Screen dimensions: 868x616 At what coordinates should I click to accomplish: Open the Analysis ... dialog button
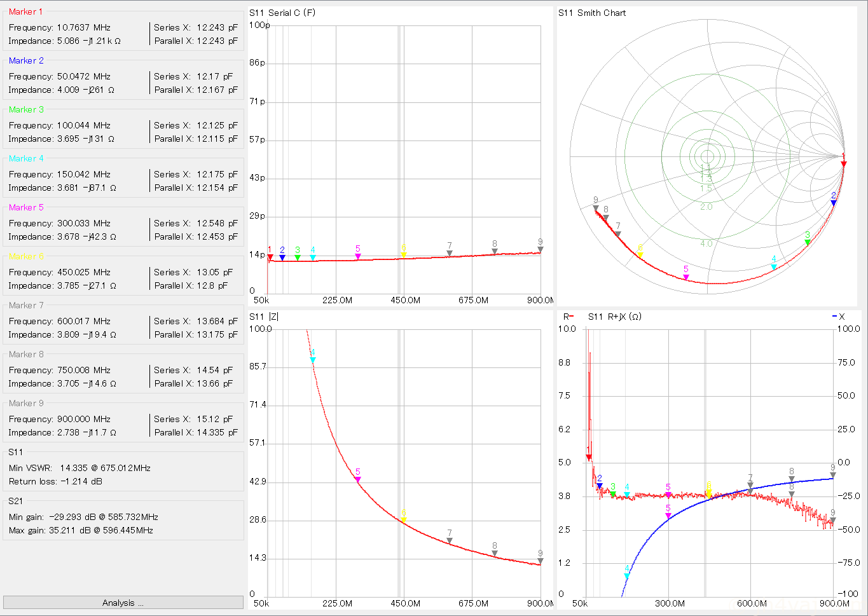(x=123, y=603)
